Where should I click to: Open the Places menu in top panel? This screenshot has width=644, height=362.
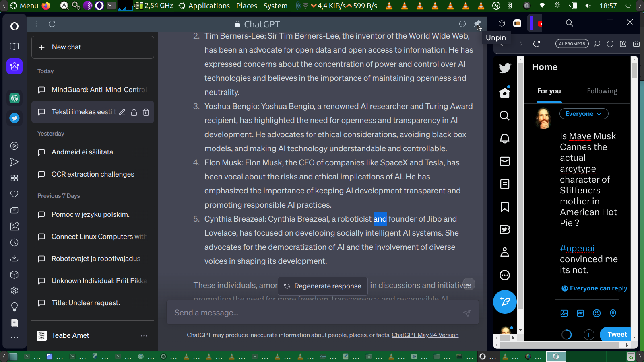click(x=247, y=6)
